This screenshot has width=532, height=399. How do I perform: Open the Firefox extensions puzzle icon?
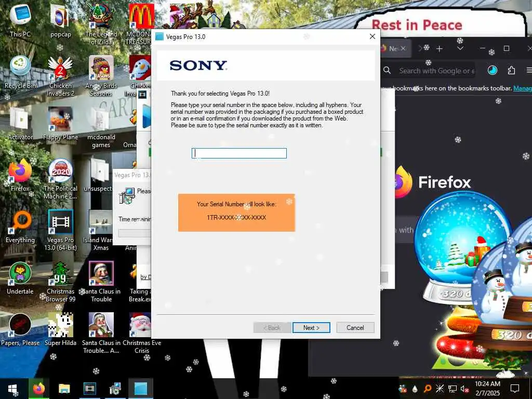pyautogui.click(x=511, y=71)
